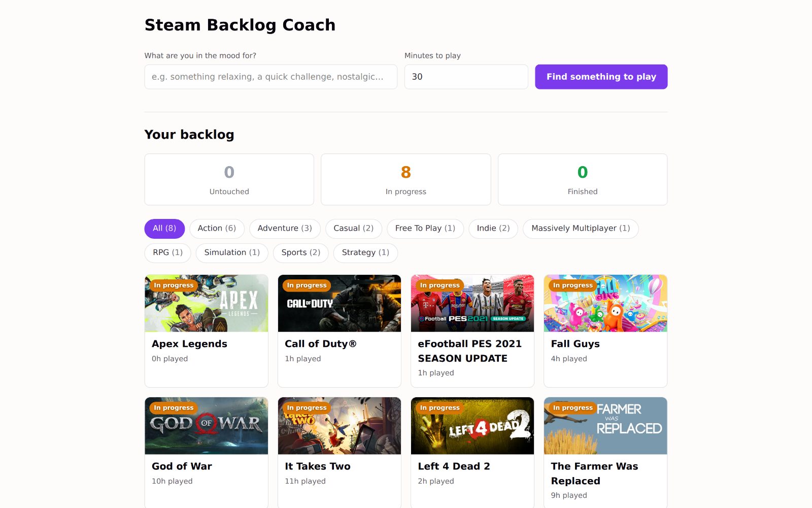The width and height of the screenshot is (812, 508).
Task: Select the In progress stat card
Action: (405, 179)
